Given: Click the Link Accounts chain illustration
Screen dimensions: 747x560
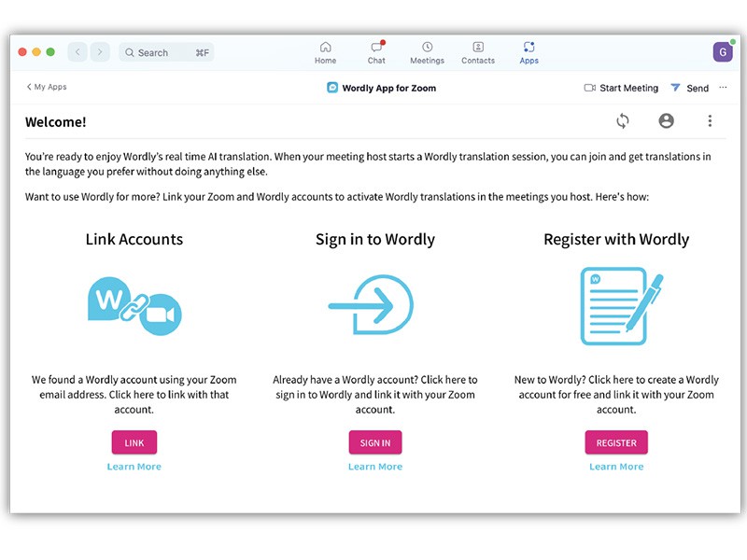Looking at the screenshot, I should click(134, 305).
